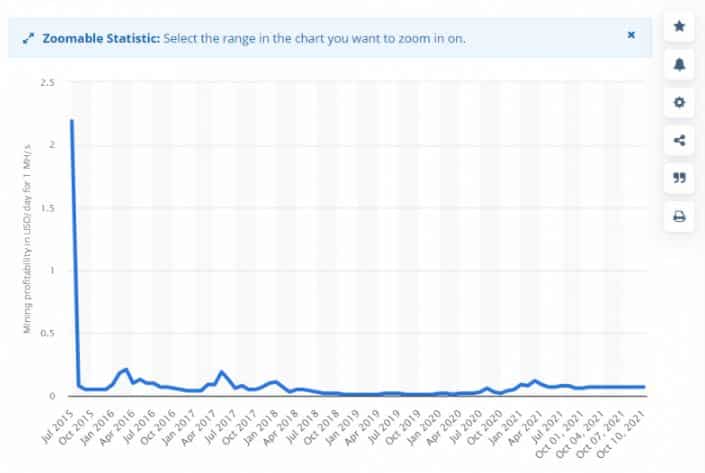Click the share statistic icon
The width and height of the screenshot is (705, 473).
pyautogui.click(x=679, y=140)
